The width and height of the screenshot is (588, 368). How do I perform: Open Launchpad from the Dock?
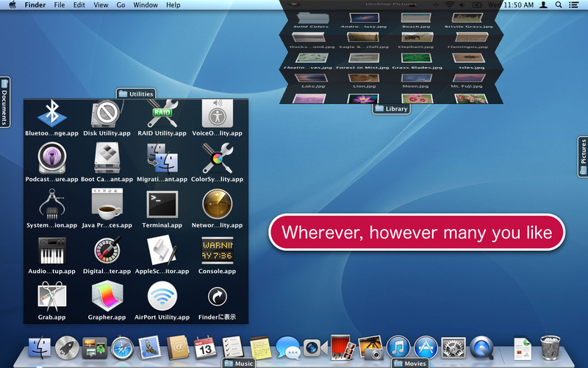[x=67, y=347]
